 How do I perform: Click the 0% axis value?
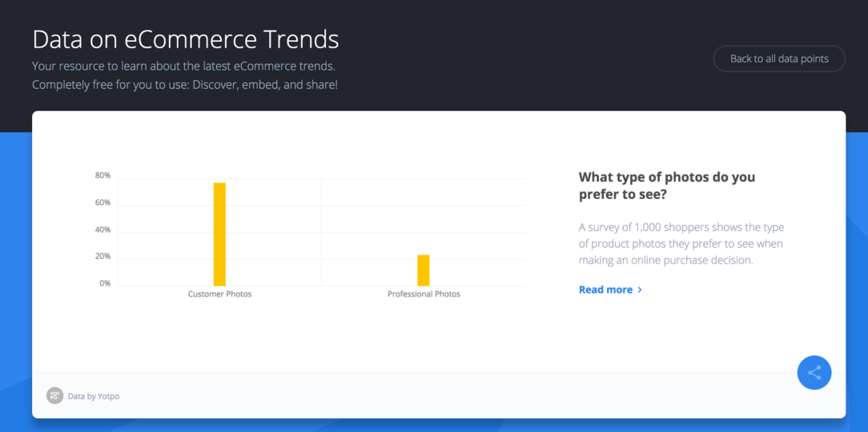(x=105, y=284)
